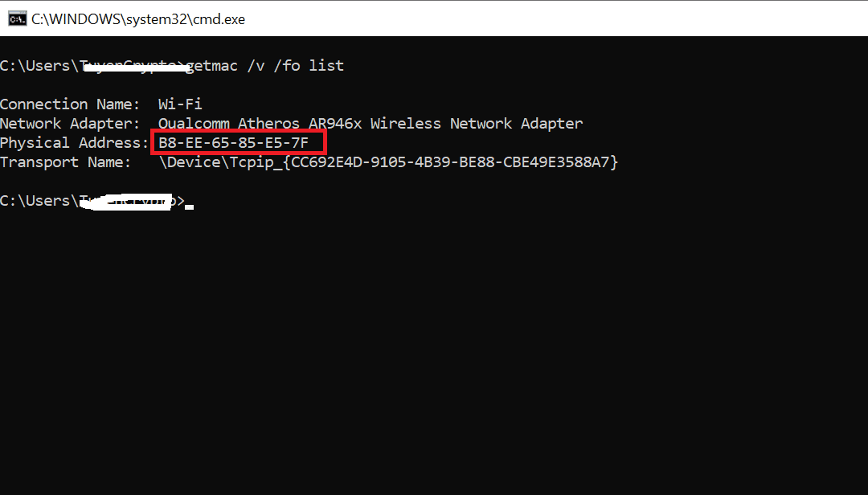Click the highlighted MAC address B8-EE-65-85-E5-7F
This screenshot has height=495, width=868.
233,143
